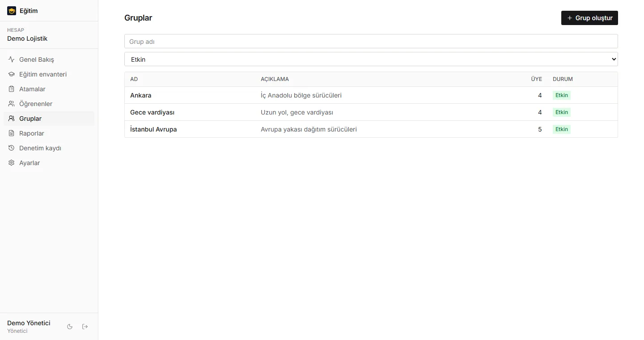Select Raporlar menu item
The height and width of the screenshot is (340, 644).
(49, 133)
